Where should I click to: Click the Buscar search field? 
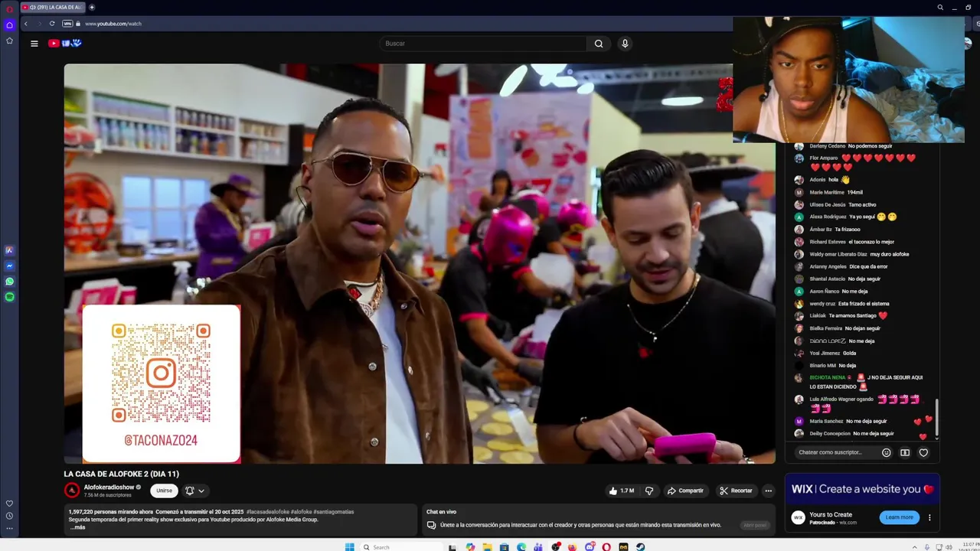coord(484,44)
